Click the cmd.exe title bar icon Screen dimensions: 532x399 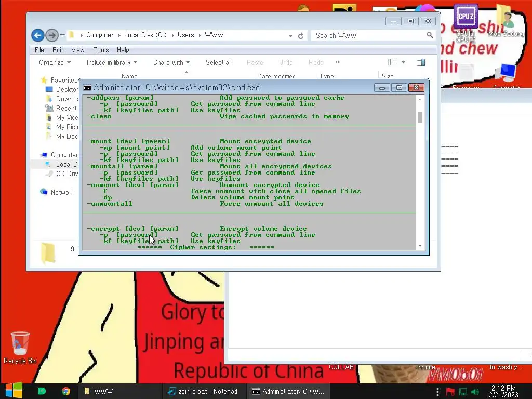tap(87, 87)
